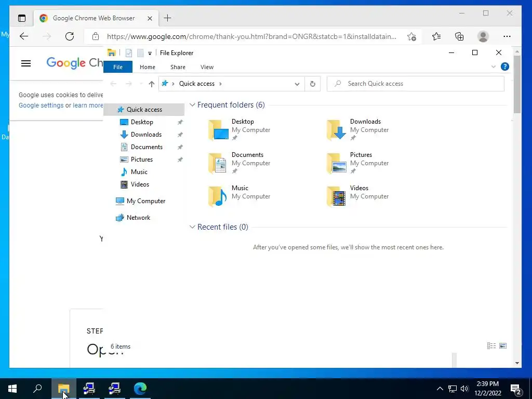The height and width of the screenshot is (399, 532).
Task: Show hidden system tray icons
Action: [x=440, y=389]
